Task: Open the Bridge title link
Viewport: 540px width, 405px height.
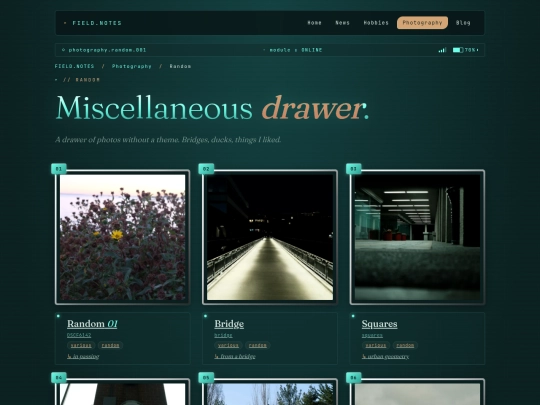Action: pyautogui.click(x=229, y=324)
